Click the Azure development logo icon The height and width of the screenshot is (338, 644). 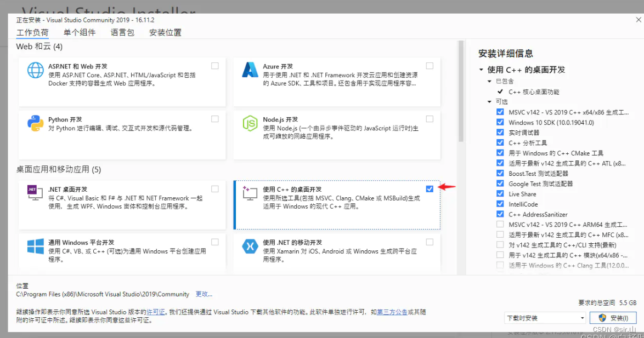250,71
